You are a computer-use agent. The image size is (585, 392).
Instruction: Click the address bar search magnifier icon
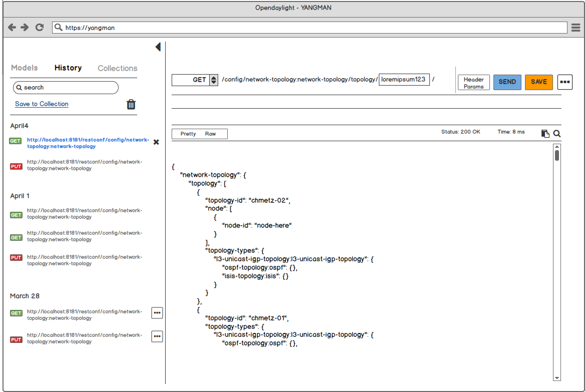pos(58,27)
